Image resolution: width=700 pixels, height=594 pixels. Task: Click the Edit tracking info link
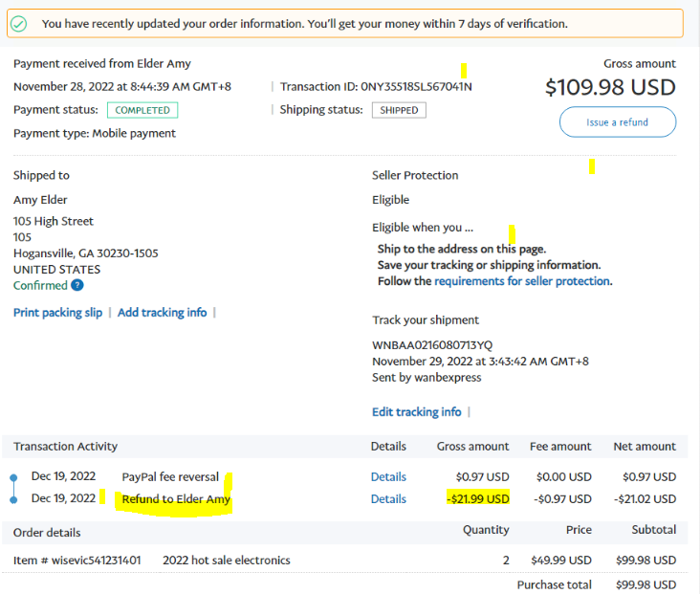click(416, 412)
